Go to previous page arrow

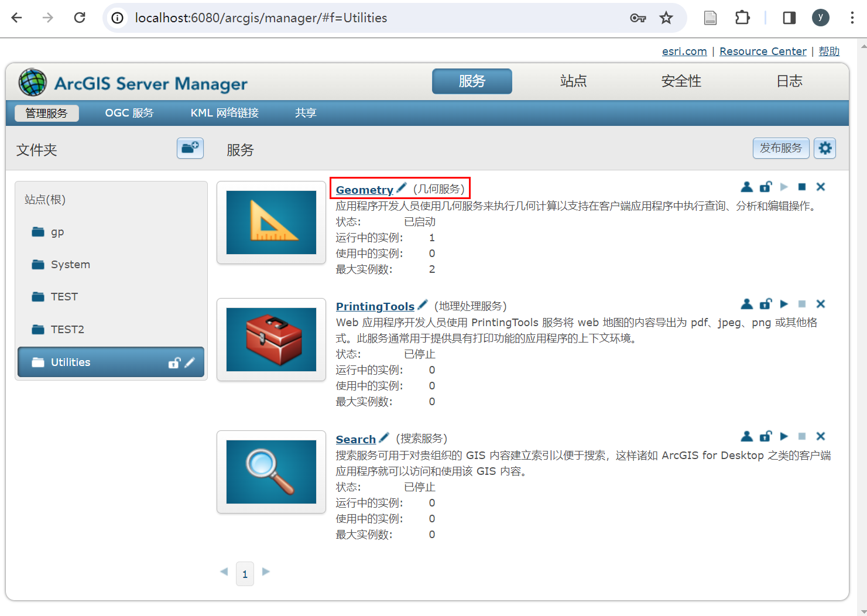tap(224, 571)
